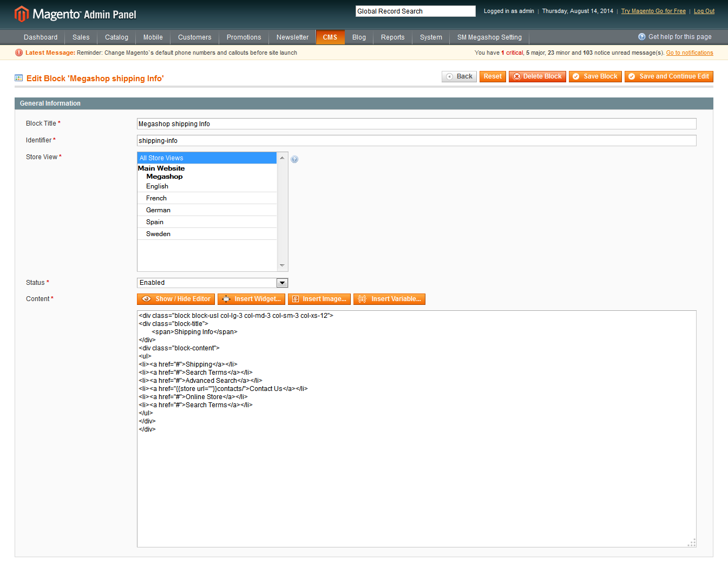Grab the content textarea resize handle
The width and height of the screenshot is (728, 561).
(x=691, y=543)
